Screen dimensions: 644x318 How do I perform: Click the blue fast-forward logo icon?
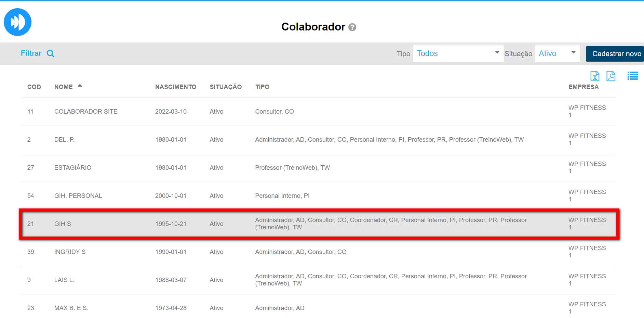point(17,22)
